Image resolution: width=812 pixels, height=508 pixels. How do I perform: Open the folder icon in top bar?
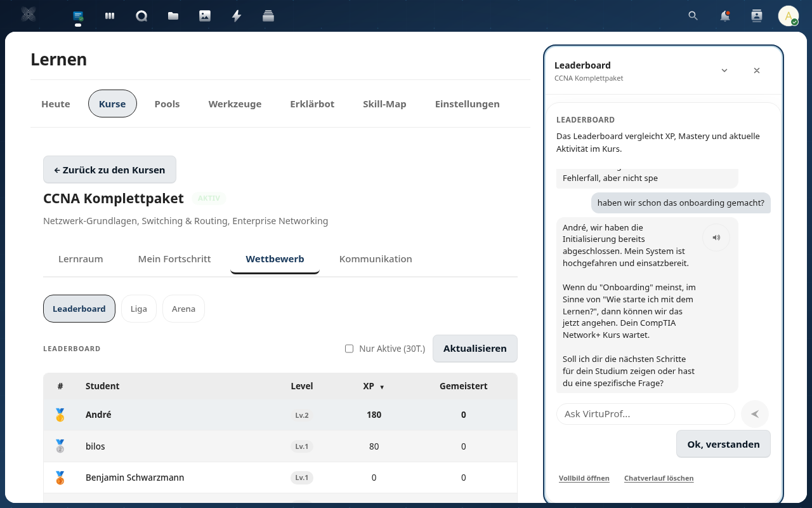(x=173, y=16)
